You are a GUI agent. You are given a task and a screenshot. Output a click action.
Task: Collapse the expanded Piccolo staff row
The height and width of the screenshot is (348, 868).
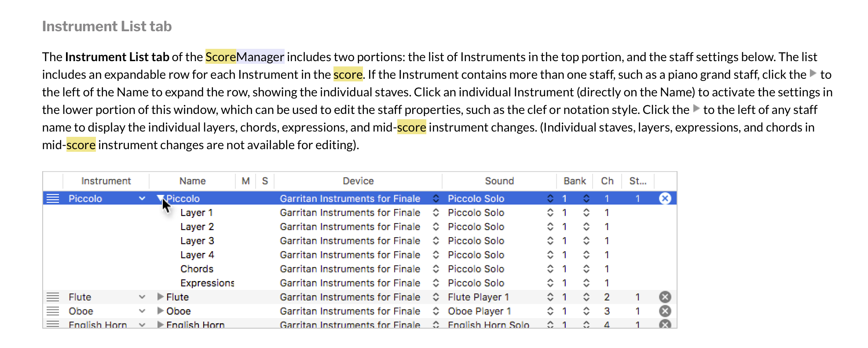[161, 198]
